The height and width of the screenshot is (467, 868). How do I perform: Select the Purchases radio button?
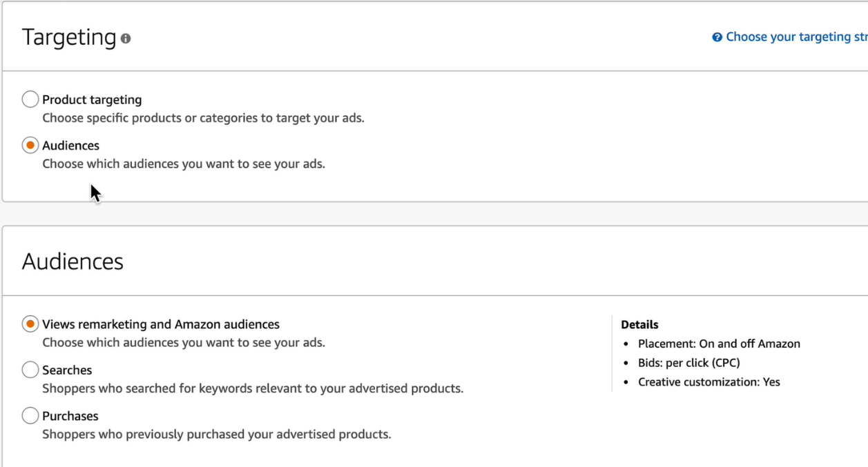(30, 416)
